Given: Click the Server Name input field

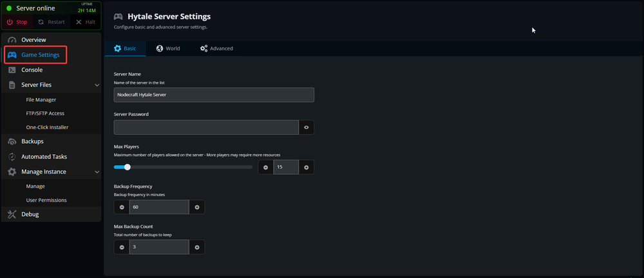Looking at the screenshot, I should tap(214, 95).
